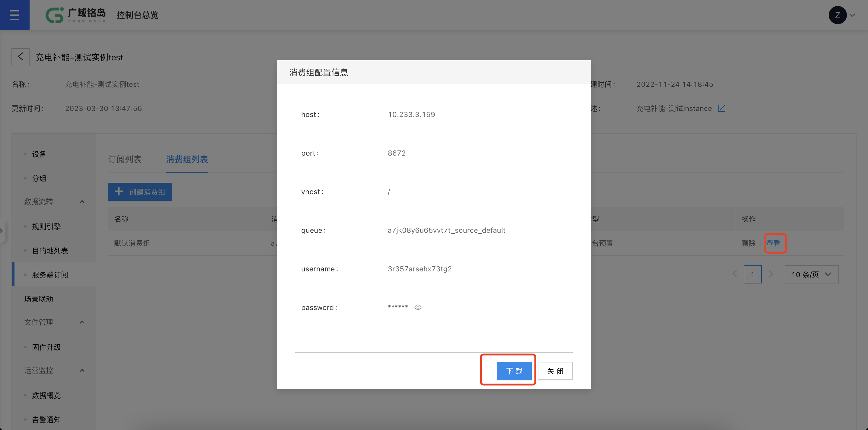
Task: Switch to the 消费组列表 tab
Action: (x=187, y=159)
